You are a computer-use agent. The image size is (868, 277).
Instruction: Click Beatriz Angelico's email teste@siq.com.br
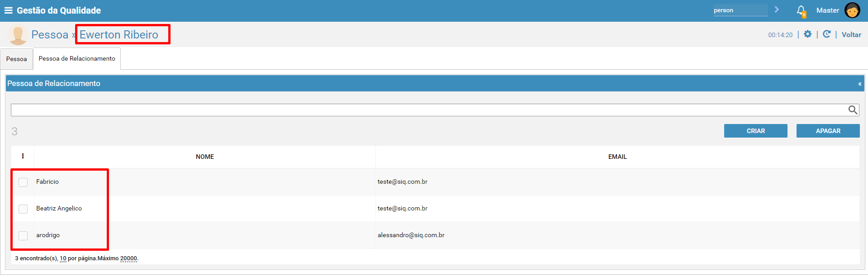point(403,208)
